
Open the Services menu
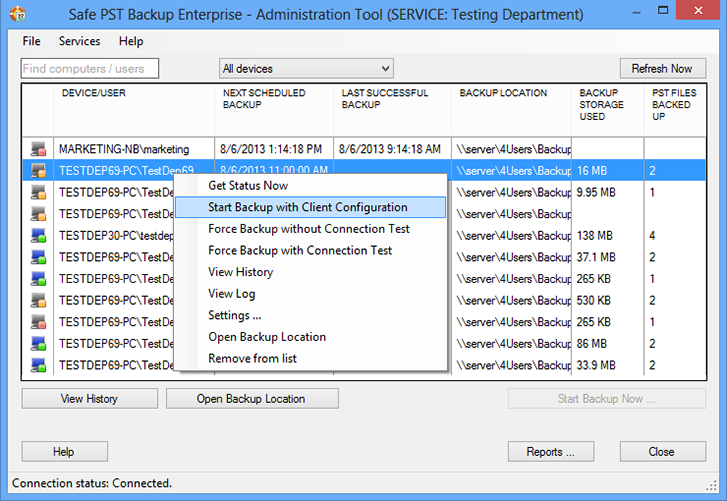(x=79, y=41)
